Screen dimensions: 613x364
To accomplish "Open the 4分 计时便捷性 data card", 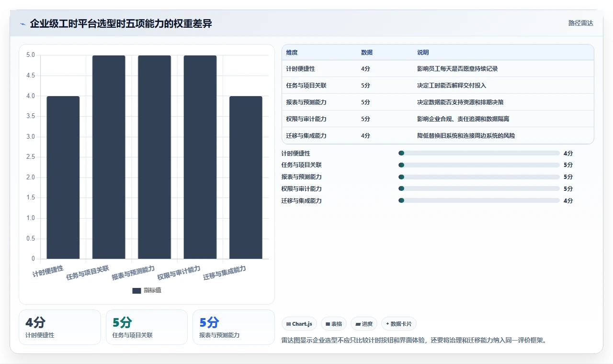I will coord(60,327).
